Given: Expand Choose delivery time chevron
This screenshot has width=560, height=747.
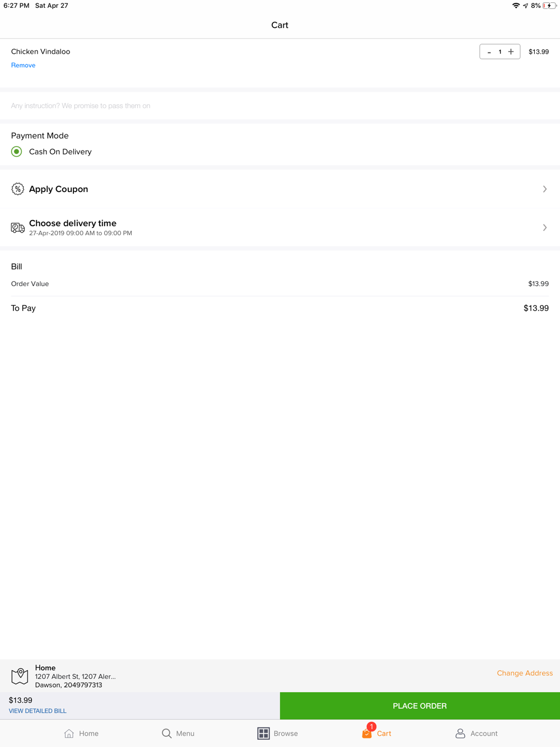Looking at the screenshot, I should click(545, 227).
